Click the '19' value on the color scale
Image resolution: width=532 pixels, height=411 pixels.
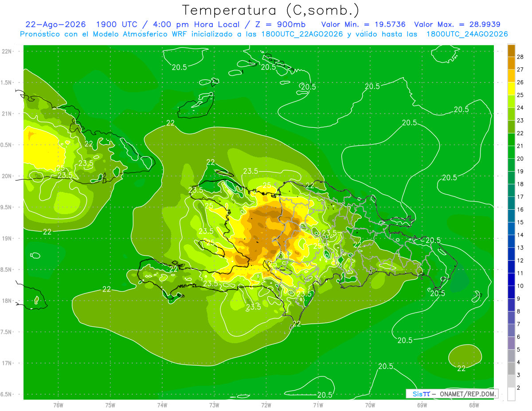click(520, 171)
